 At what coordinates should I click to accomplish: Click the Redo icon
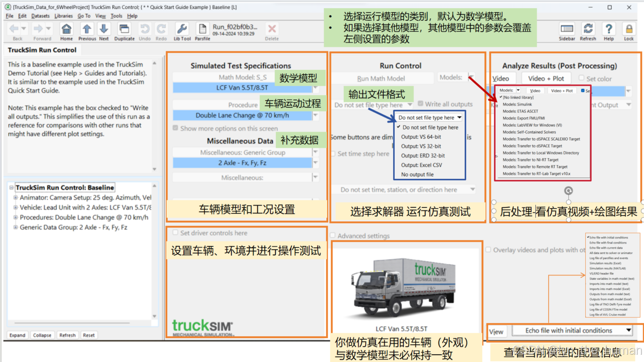[x=161, y=29]
